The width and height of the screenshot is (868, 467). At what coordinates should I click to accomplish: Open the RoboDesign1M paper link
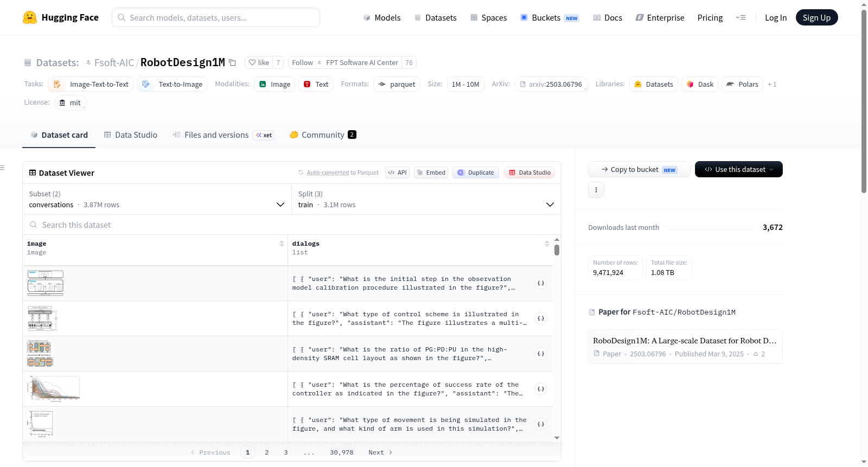point(685,347)
